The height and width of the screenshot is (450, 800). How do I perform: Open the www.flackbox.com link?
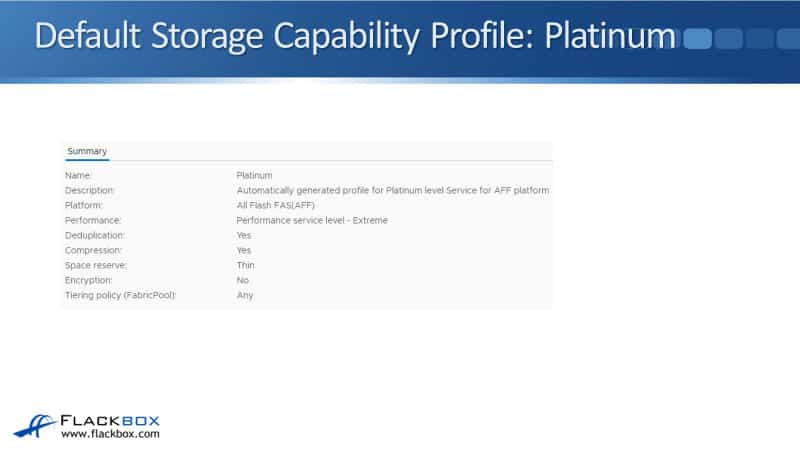click(x=110, y=434)
